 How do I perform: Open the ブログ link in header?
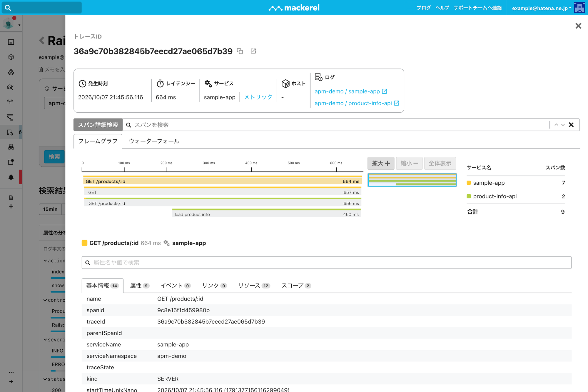pyautogui.click(x=424, y=8)
